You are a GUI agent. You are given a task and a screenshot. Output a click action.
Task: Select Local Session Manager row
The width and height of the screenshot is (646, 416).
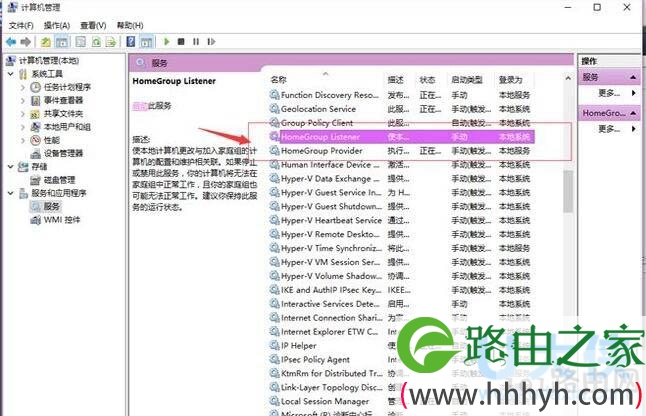point(400,401)
